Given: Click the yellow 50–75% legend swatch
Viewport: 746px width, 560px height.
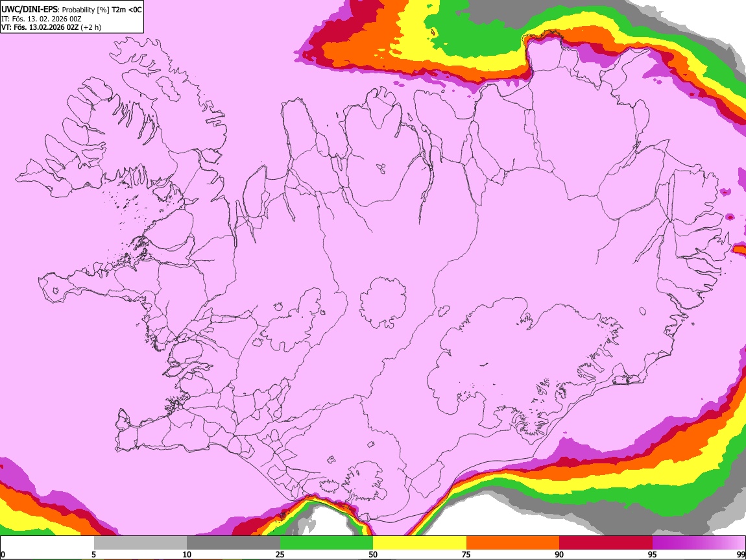Looking at the screenshot, I should coord(420,543).
